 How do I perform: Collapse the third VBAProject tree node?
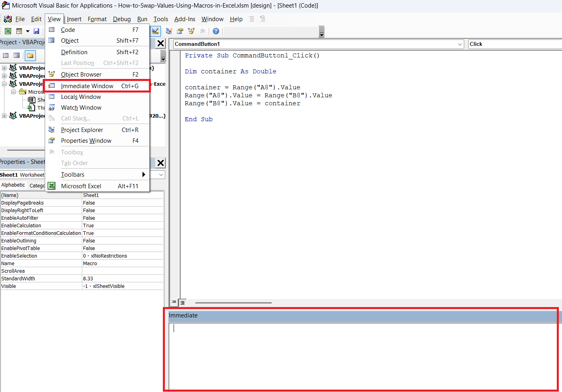(4, 84)
